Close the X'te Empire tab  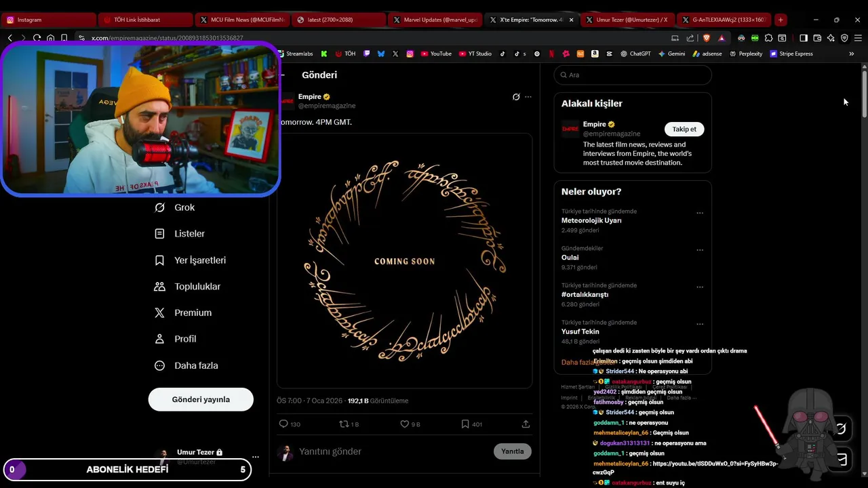click(571, 20)
